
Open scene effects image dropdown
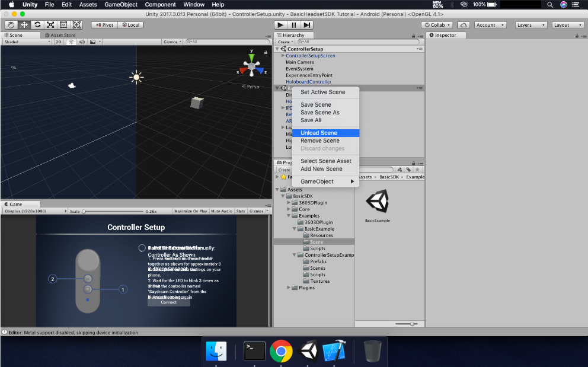[95, 42]
